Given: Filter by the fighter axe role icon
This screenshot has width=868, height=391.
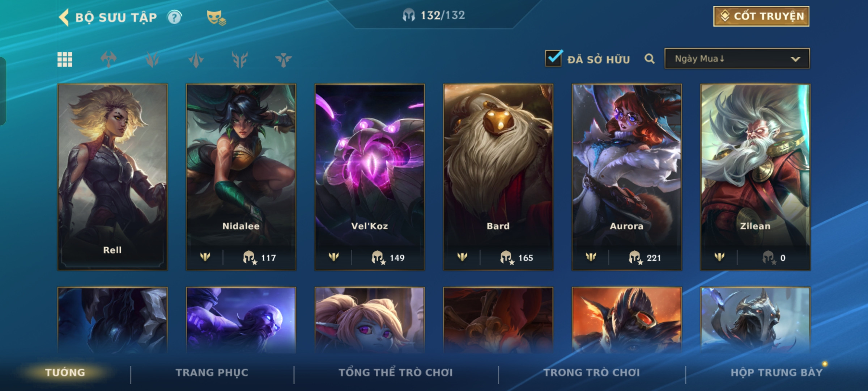Looking at the screenshot, I should (109, 59).
